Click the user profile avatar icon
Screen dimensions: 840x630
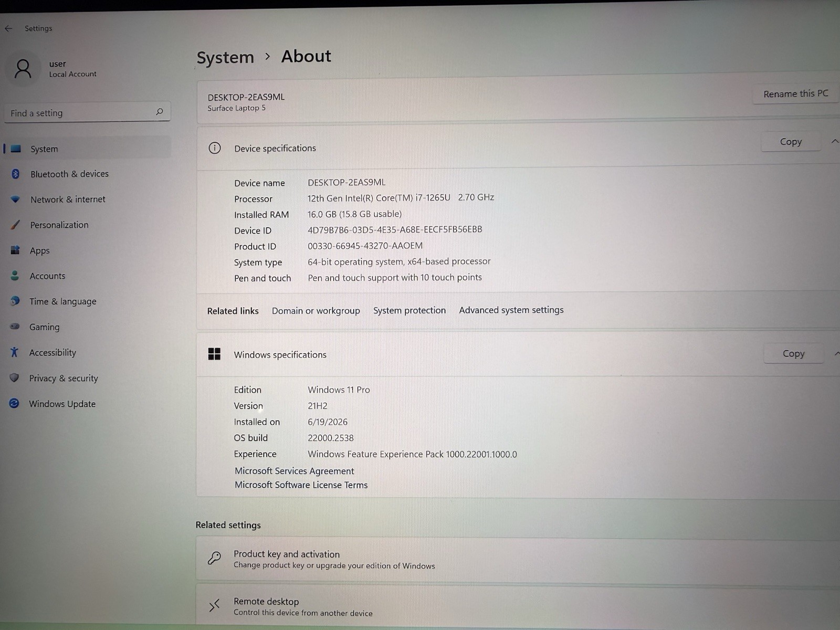(23, 69)
